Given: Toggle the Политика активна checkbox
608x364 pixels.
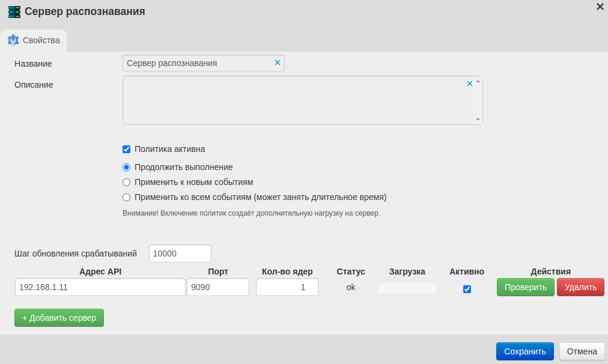Looking at the screenshot, I should tap(126, 149).
